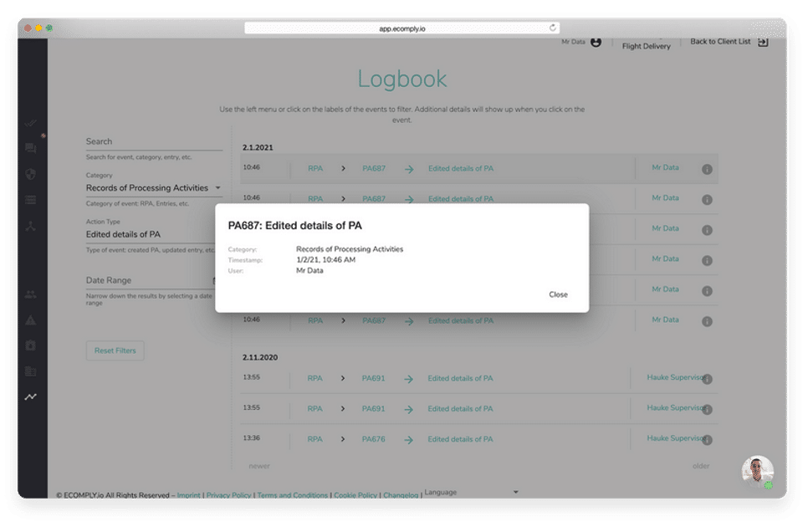Select the dialog title 'PA687: Edited details of PA'

[295, 226]
